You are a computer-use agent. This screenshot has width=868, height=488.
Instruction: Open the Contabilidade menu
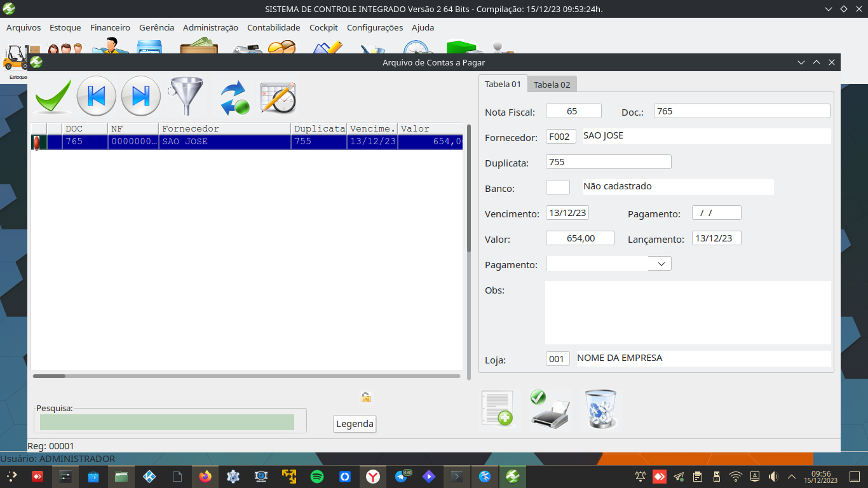tap(273, 27)
